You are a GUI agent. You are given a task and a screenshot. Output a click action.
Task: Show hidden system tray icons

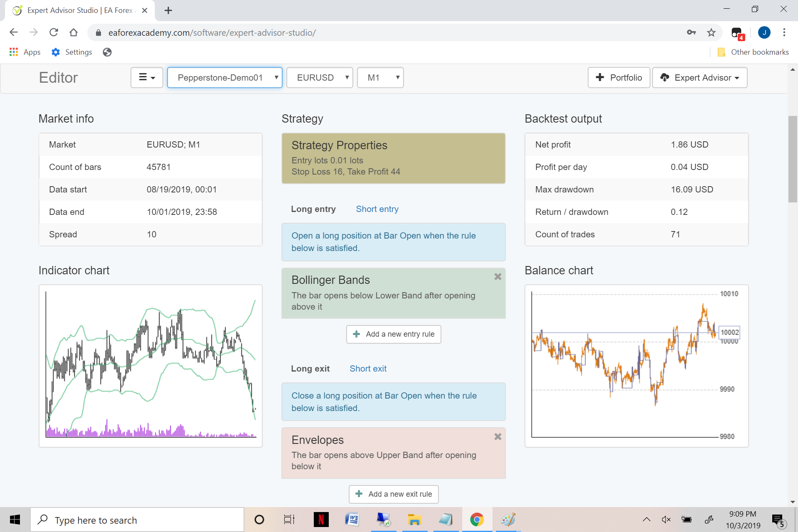[x=647, y=520]
